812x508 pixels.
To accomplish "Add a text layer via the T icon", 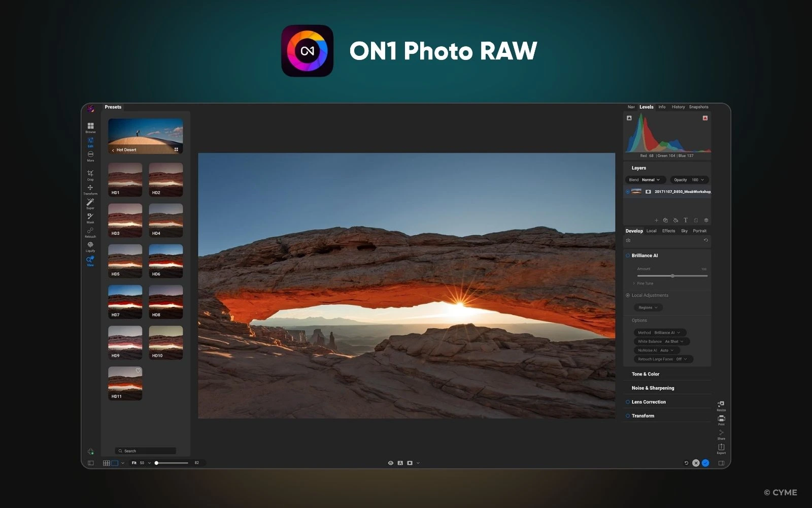I will pos(685,220).
